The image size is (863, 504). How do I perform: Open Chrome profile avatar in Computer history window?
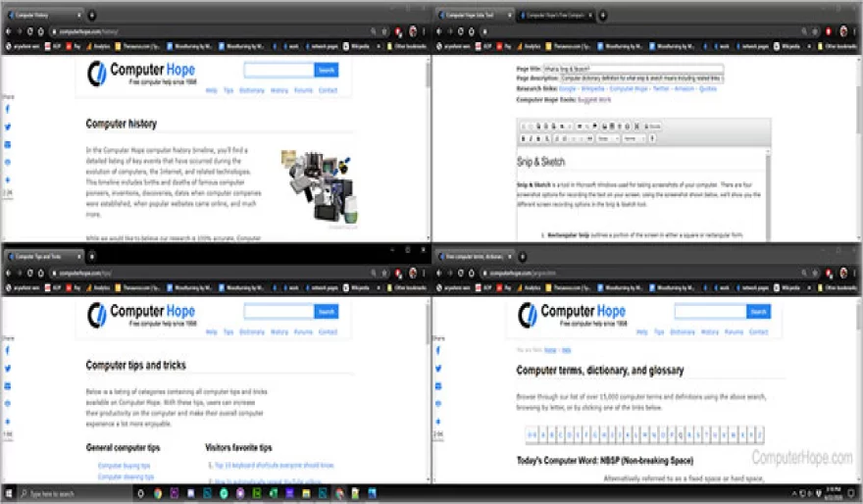413,32
